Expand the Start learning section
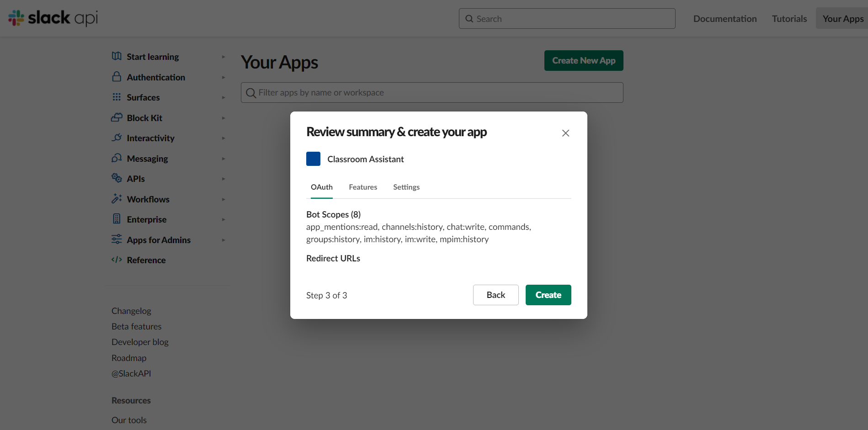 pos(224,57)
